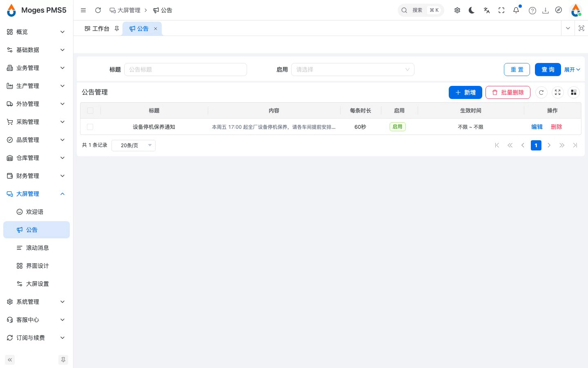The height and width of the screenshot is (368, 588).
Task: Expand the 仓库管理 menu
Action: 36,158
